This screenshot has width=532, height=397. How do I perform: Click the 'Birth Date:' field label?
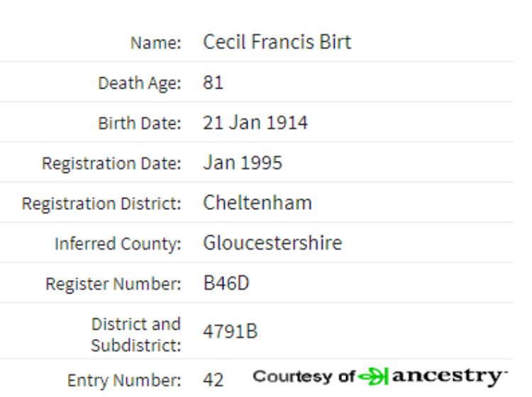(x=140, y=123)
